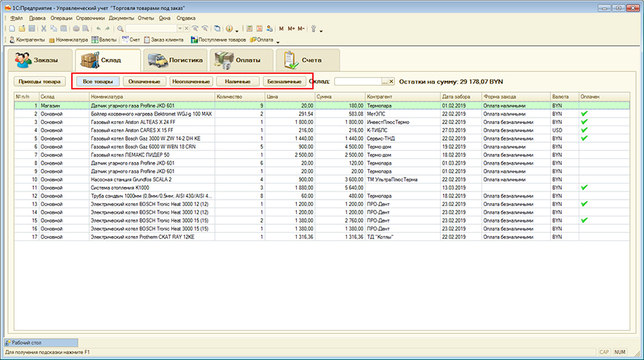The width and height of the screenshot is (644, 360).
Task: Click the M+ memory button
Action: point(291,28)
